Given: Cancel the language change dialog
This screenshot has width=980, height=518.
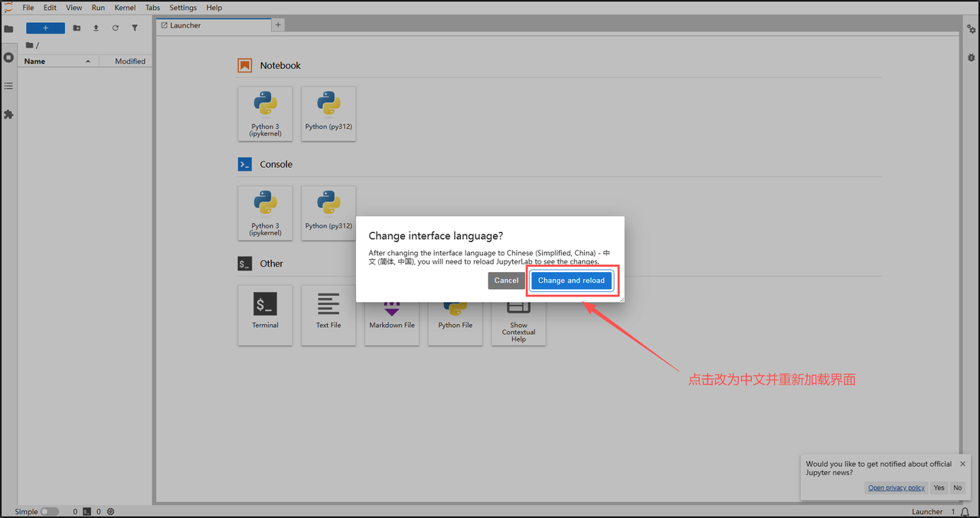Looking at the screenshot, I should pyautogui.click(x=506, y=280).
